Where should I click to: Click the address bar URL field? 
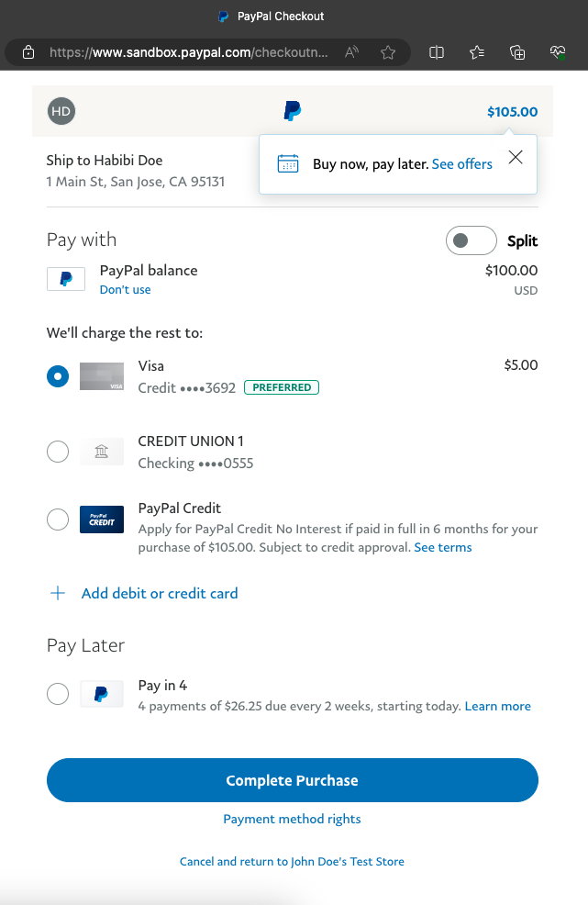[188, 52]
